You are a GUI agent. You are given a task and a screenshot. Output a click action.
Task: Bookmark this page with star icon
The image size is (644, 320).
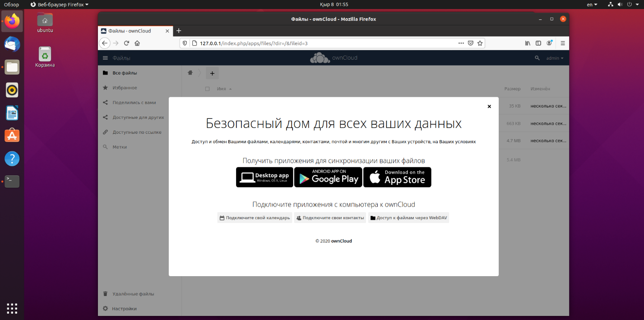[480, 43]
